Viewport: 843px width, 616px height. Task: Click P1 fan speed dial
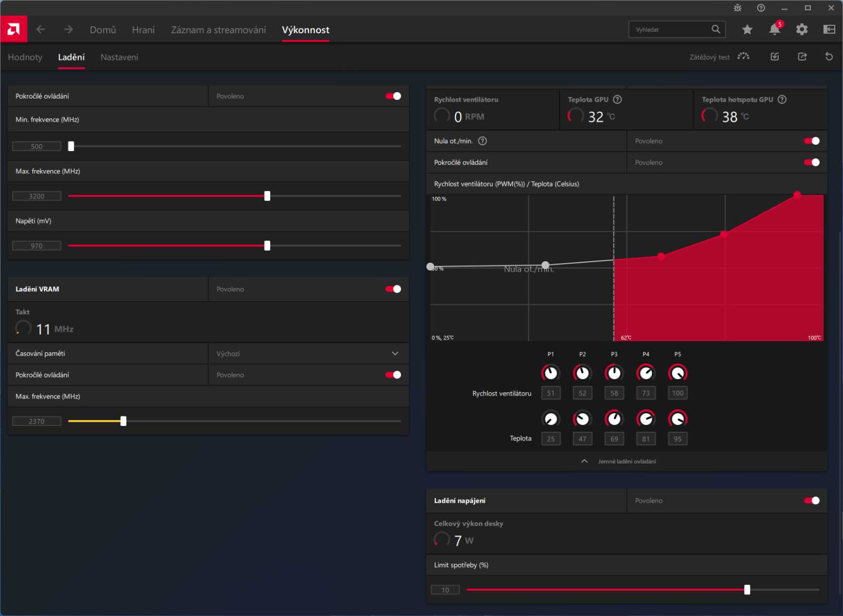click(x=551, y=373)
